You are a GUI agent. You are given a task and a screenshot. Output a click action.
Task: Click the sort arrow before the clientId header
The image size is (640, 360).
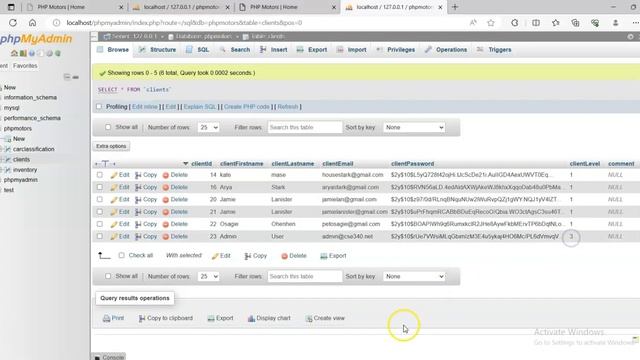[x=185, y=164]
